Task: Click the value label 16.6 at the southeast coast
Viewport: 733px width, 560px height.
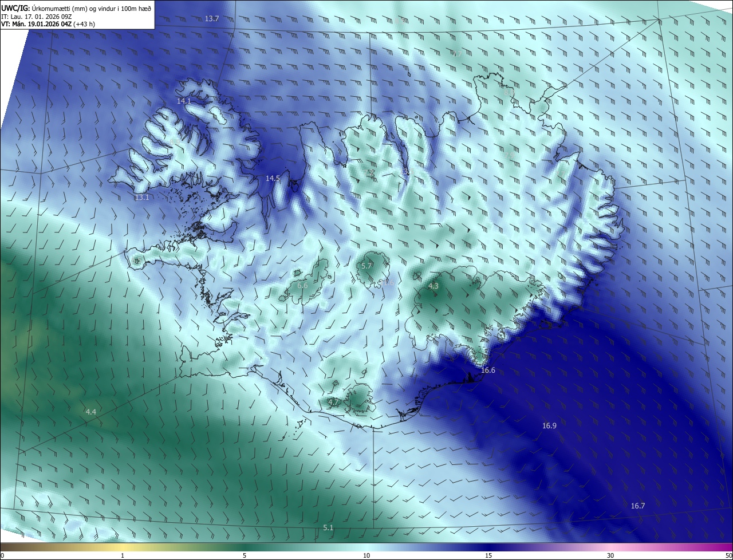Action: coord(488,370)
